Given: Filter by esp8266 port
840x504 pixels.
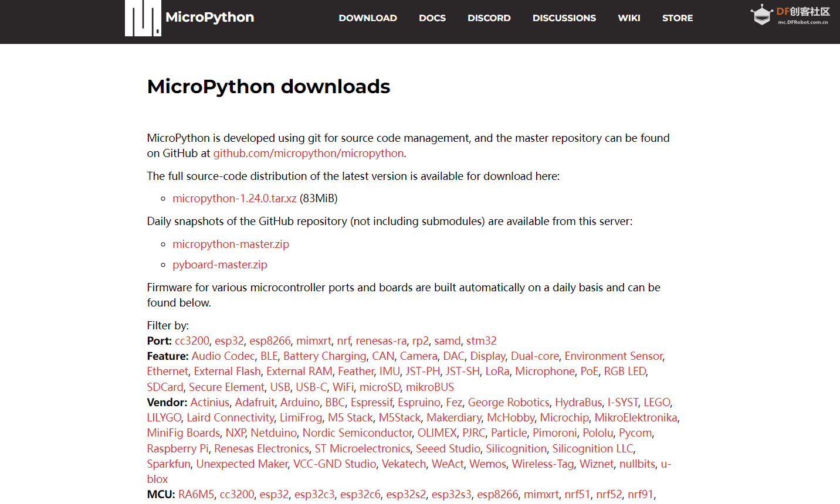Looking at the screenshot, I should tap(270, 341).
